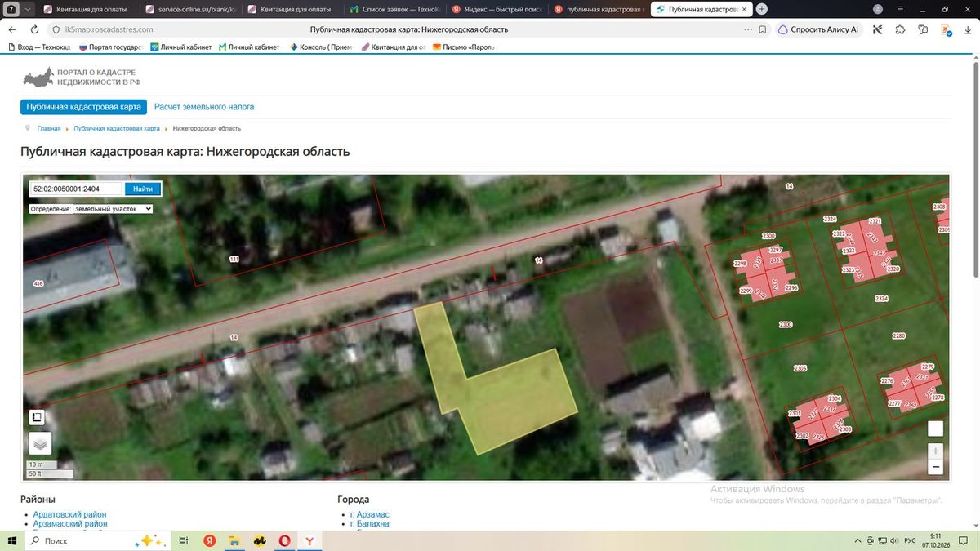Screen dimensions: 980x551
Task: Open 'Портал государственных' bookmark
Action: tap(110, 47)
